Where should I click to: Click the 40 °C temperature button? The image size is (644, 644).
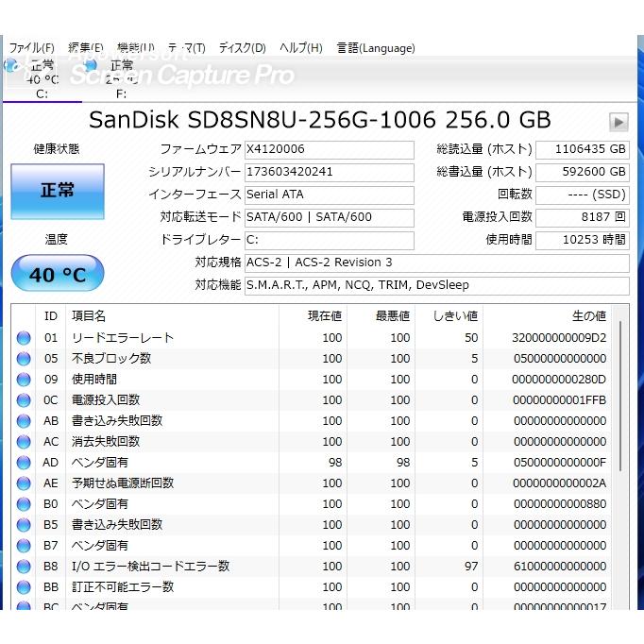[x=58, y=274]
